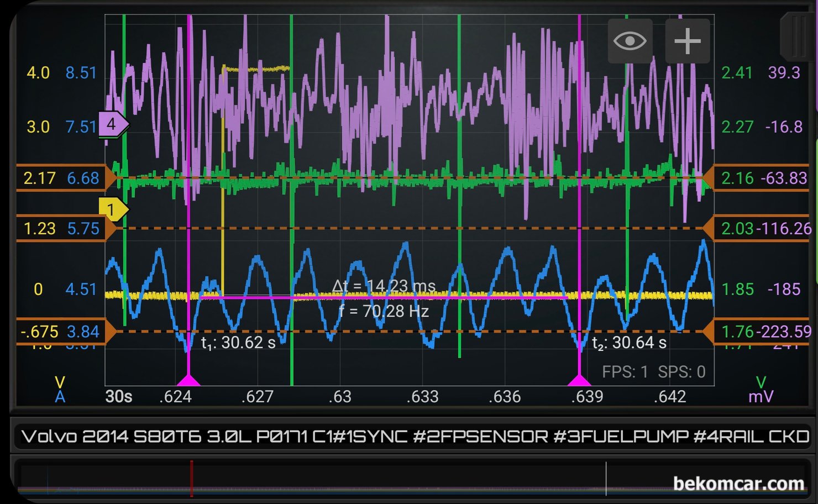Click the 39.3 purple scale value
818x504 pixels.
(x=784, y=73)
